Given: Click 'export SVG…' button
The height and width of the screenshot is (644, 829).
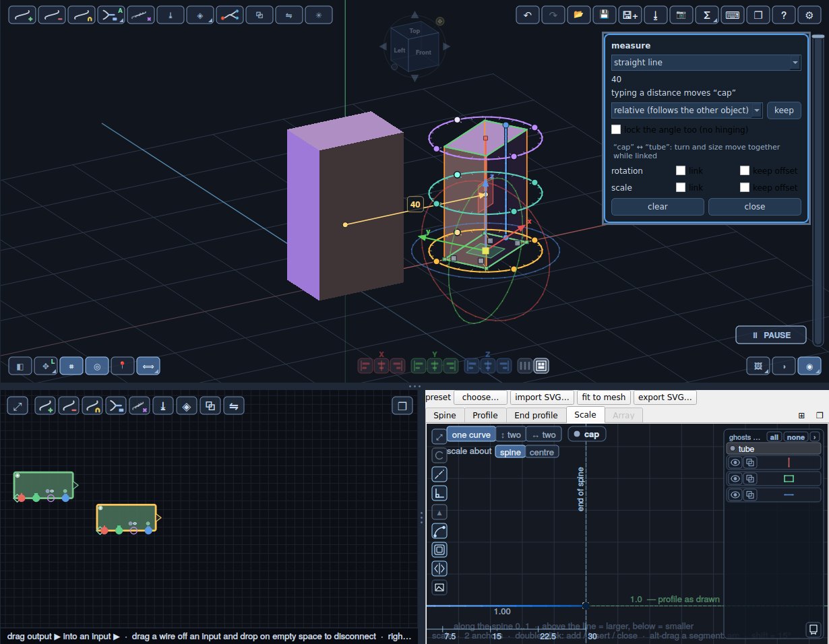Looking at the screenshot, I should [666, 397].
